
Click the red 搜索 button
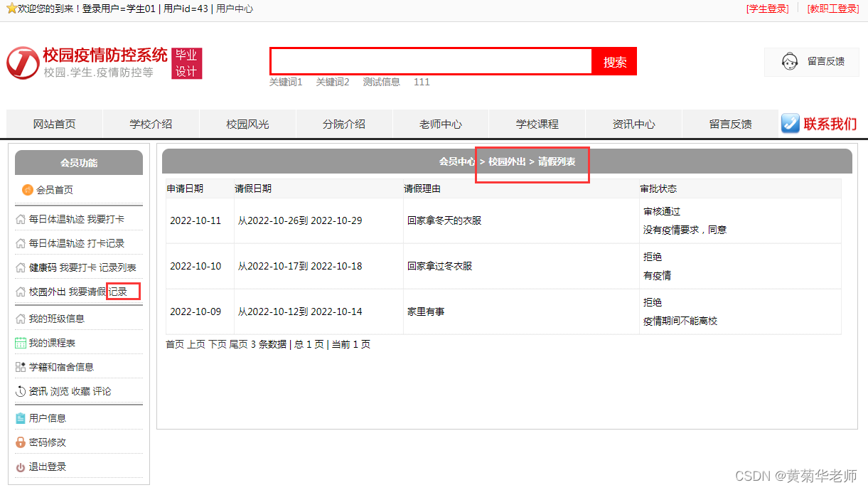(x=615, y=61)
